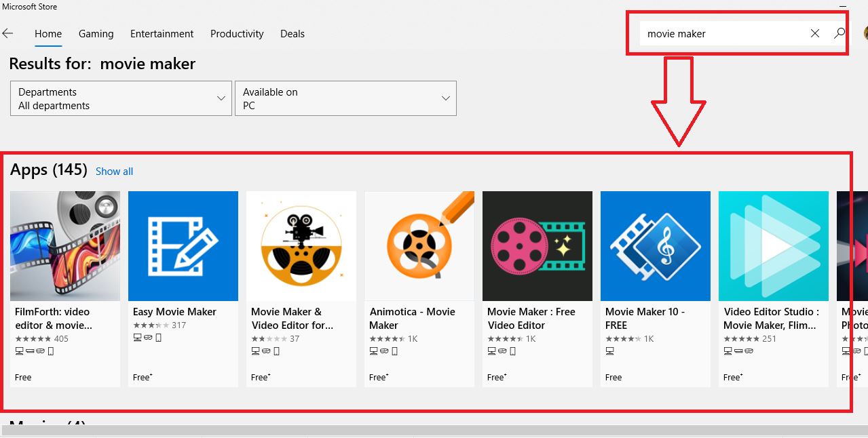Open Video Editor Studio title text
Image resolution: width=868 pixels, height=438 pixels.
pyautogui.click(x=771, y=319)
